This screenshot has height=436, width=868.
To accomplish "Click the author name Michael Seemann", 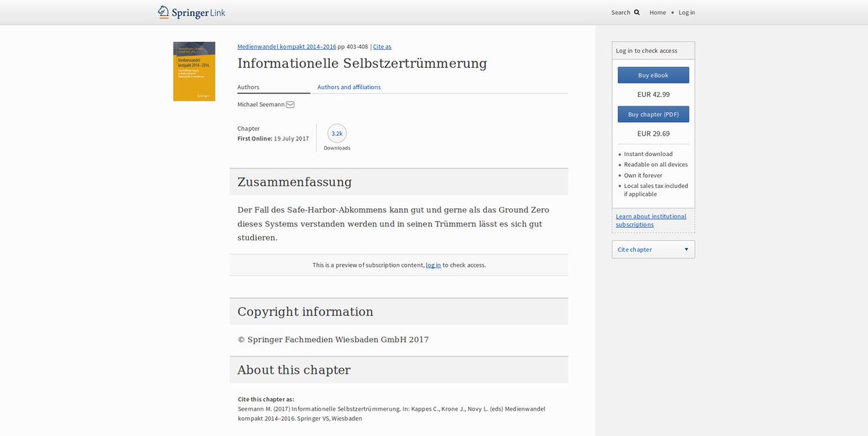I will click(260, 105).
